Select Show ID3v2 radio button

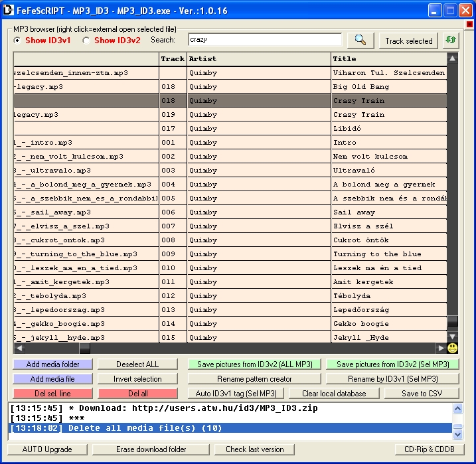click(86, 40)
